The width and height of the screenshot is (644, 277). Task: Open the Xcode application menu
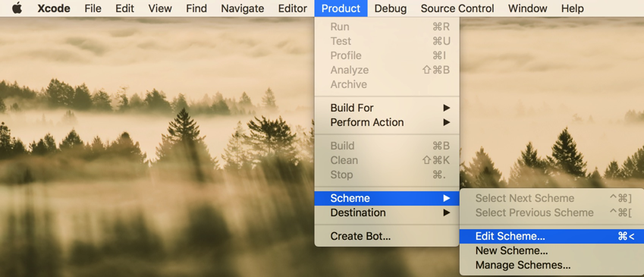coord(54,8)
